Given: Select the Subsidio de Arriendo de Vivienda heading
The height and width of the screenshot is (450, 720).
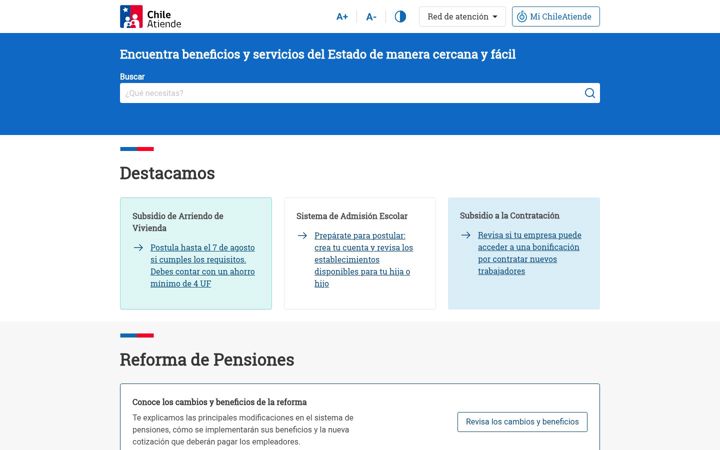Looking at the screenshot, I should pyautogui.click(x=178, y=222).
